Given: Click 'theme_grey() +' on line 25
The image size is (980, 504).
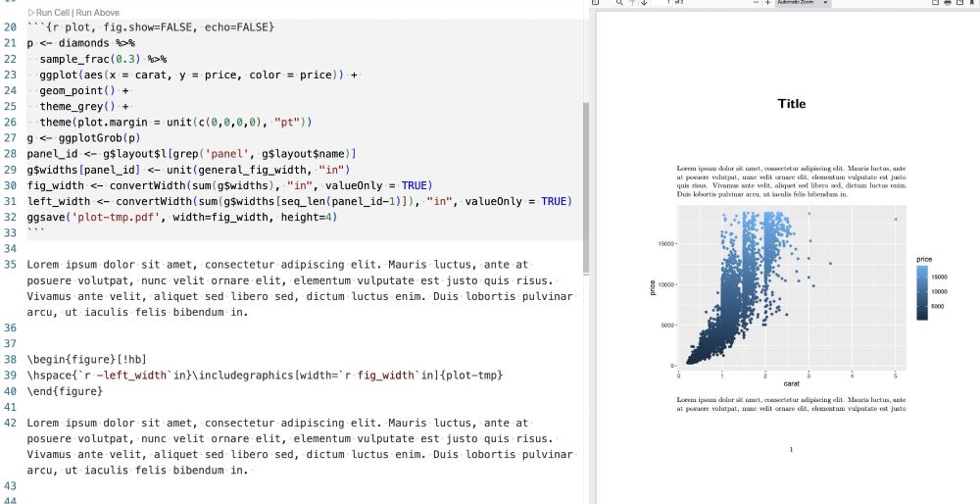Looking at the screenshot, I should [x=85, y=106].
